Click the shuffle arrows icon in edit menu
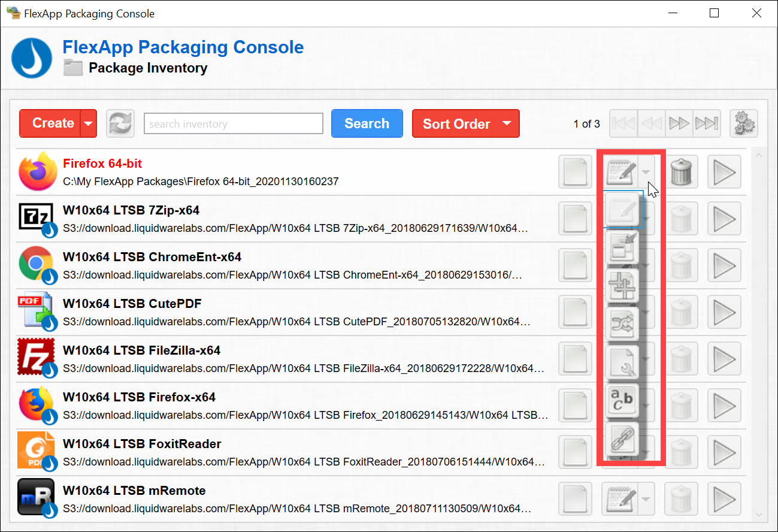 pyautogui.click(x=622, y=324)
